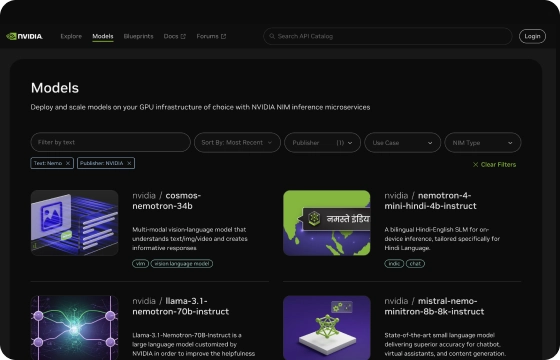560x360 pixels.
Task: Open nemotron-4-mini-hindi-4b-instruct thumbnail
Action: 326,223
